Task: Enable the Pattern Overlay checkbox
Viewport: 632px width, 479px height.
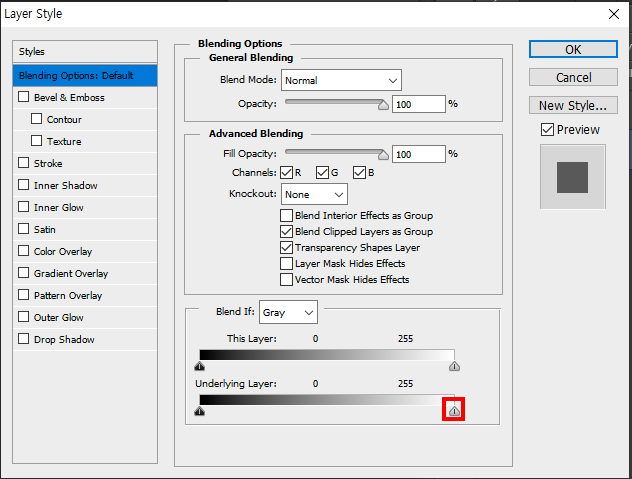Action: pyautogui.click(x=24, y=295)
